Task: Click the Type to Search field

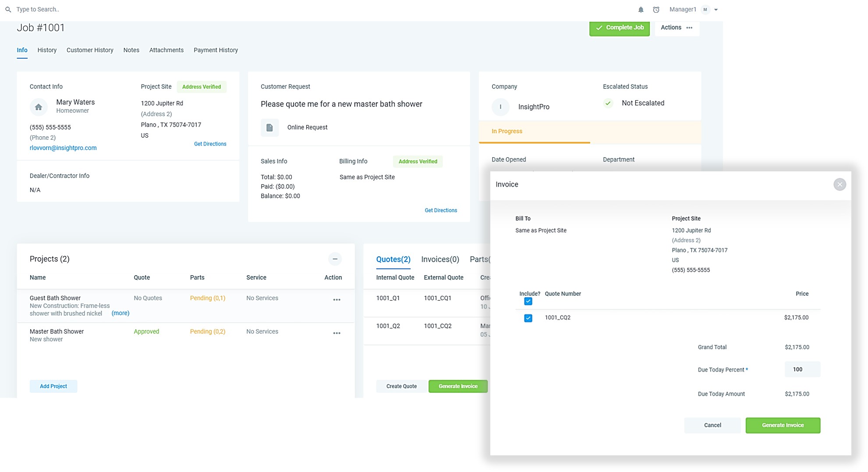Action: tap(38, 10)
